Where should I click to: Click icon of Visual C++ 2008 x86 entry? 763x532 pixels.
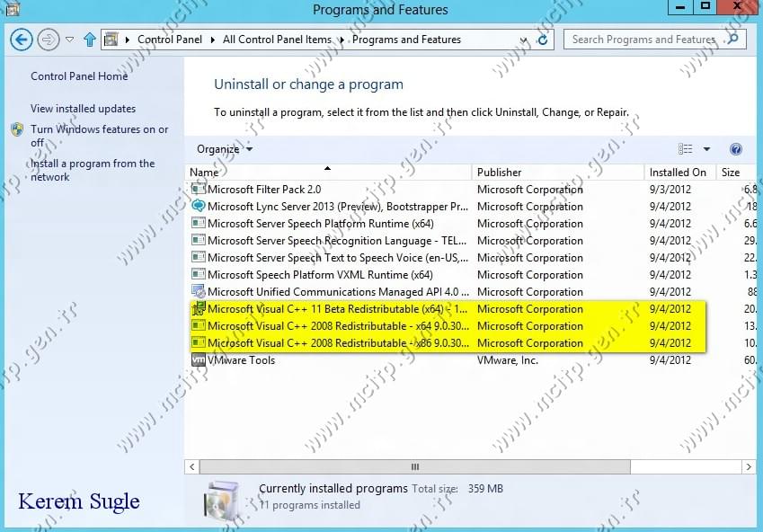198,342
